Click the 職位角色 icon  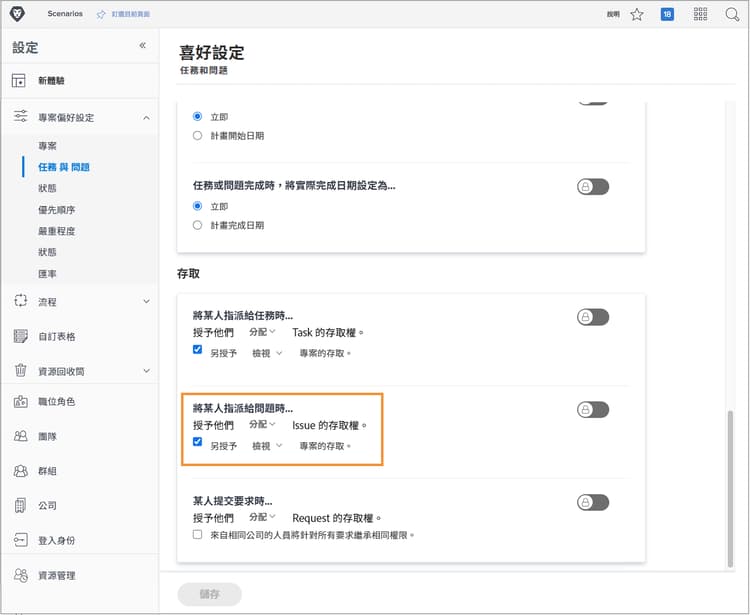tap(21, 402)
